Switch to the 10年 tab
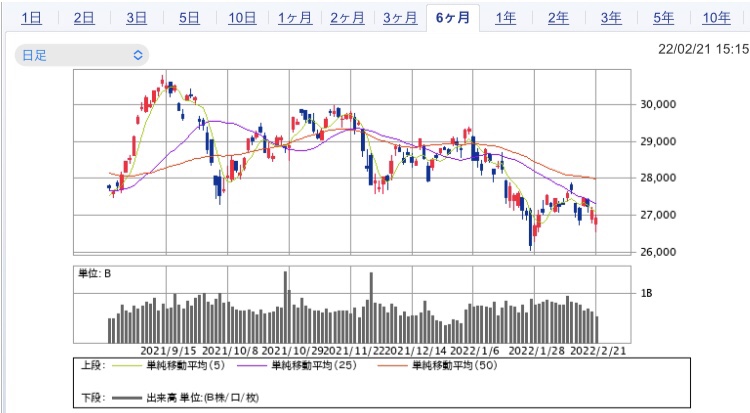 coord(717,18)
